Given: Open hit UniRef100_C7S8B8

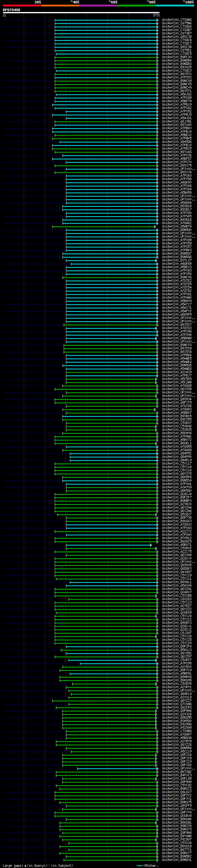Looking at the screenshot, I should coord(177,732).
